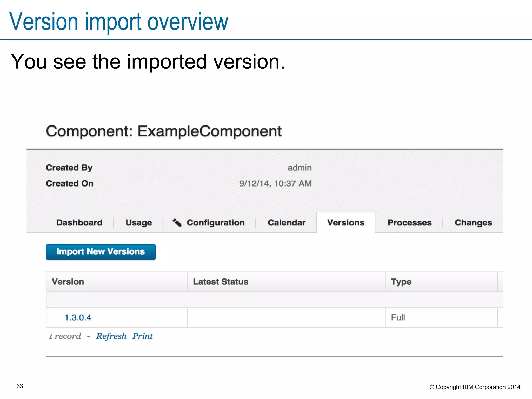Click the filter row under the table headers
The width and height of the screenshot is (532, 399).
click(x=275, y=300)
